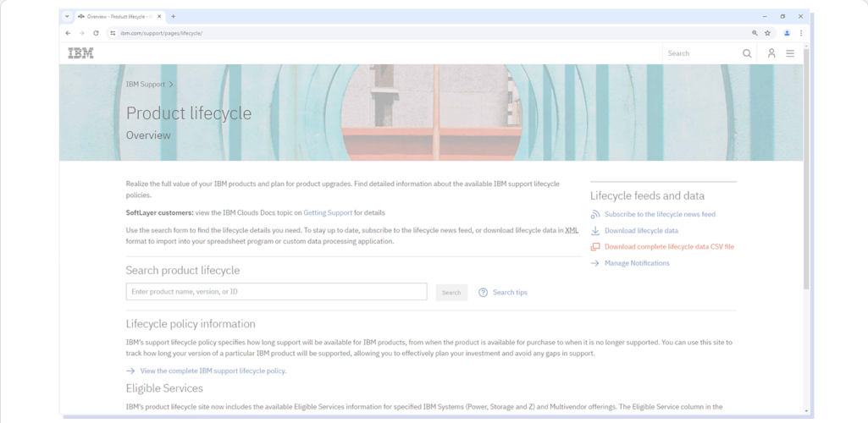Screen dimensions: 868x423
Task: Click the arrow icon before View complete policy
Action: 130,371
